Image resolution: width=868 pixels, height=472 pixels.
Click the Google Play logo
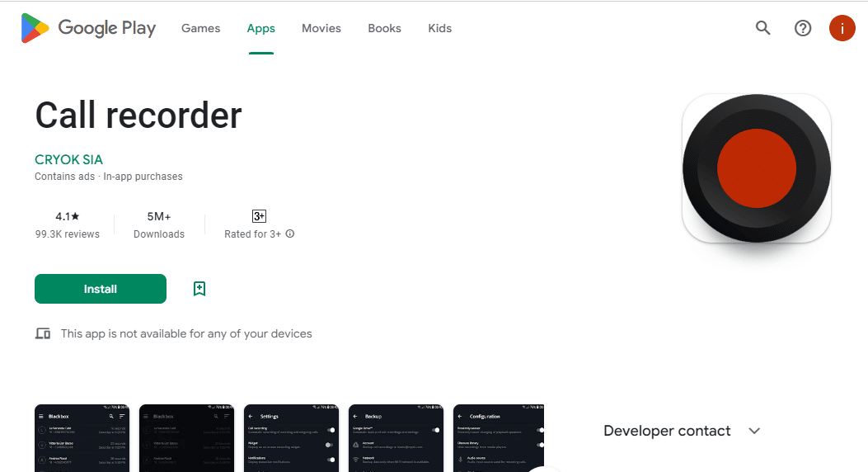pyautogui.click(x=88, y=28)
